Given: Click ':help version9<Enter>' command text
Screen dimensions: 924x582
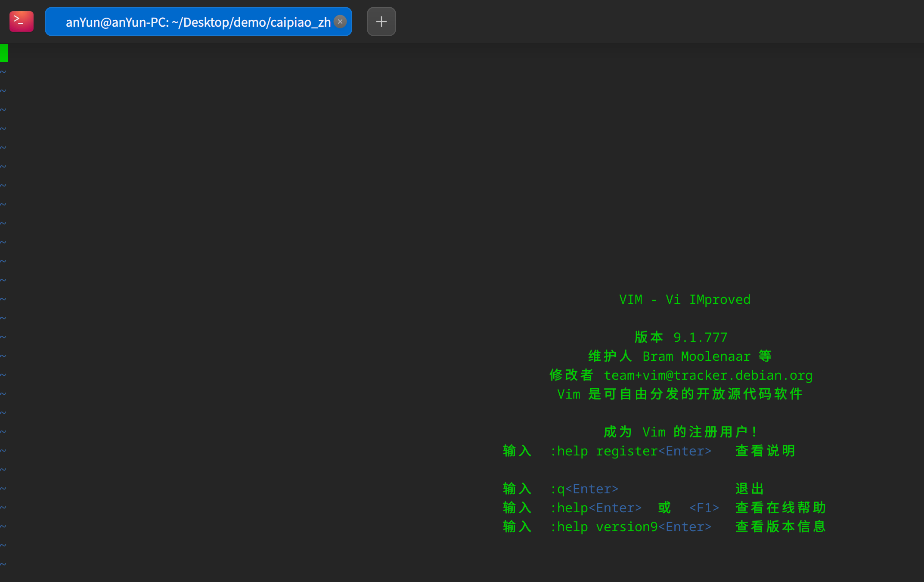Looking at the screenshot, I should click(631, 527).
